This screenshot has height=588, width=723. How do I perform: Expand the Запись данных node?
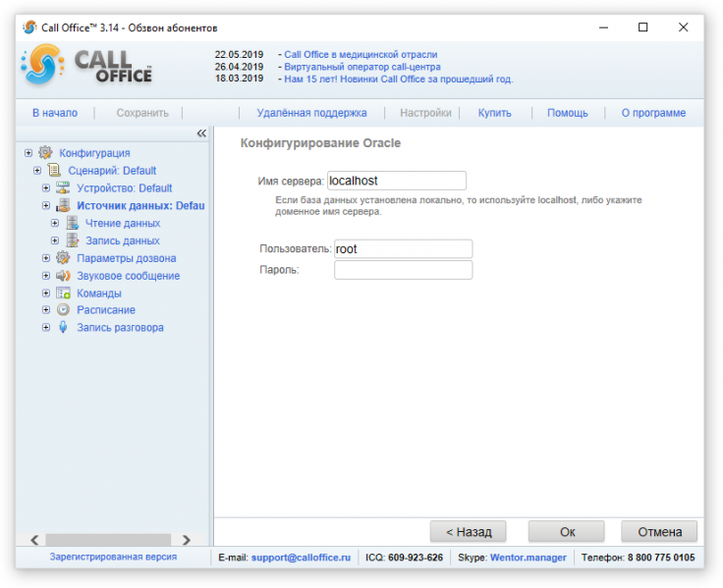55,241
